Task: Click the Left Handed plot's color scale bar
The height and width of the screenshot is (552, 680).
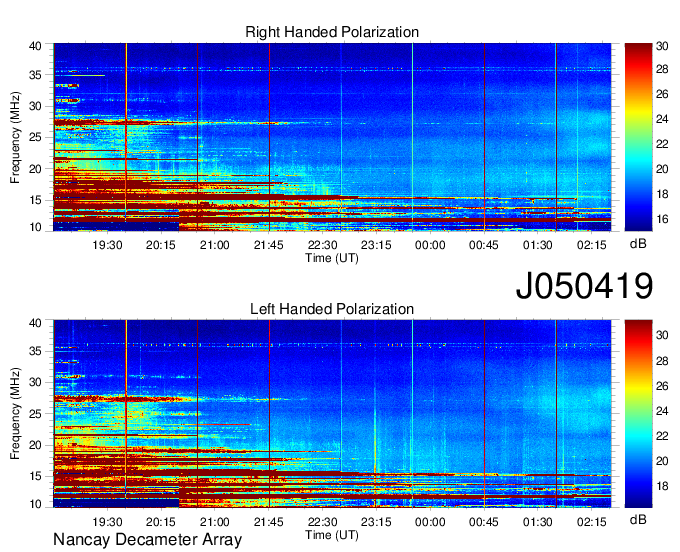Action: coord(638,414)
